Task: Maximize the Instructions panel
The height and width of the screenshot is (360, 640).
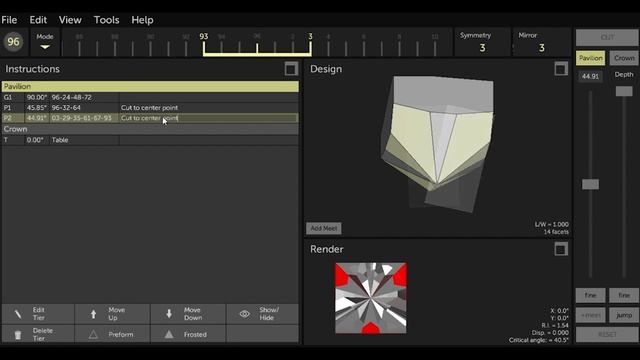Action: click(x=291, y=69)
